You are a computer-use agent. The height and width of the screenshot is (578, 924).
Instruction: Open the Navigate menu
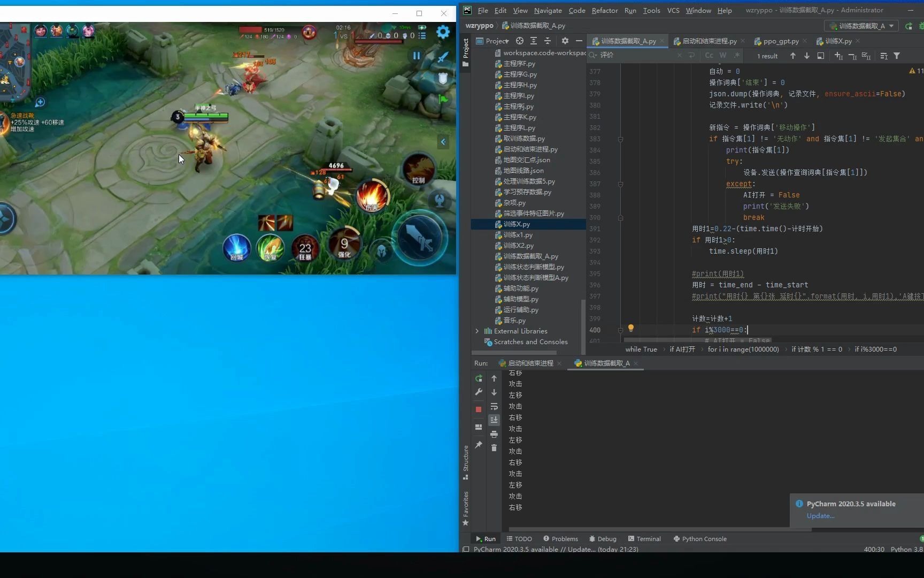[548, 10]
